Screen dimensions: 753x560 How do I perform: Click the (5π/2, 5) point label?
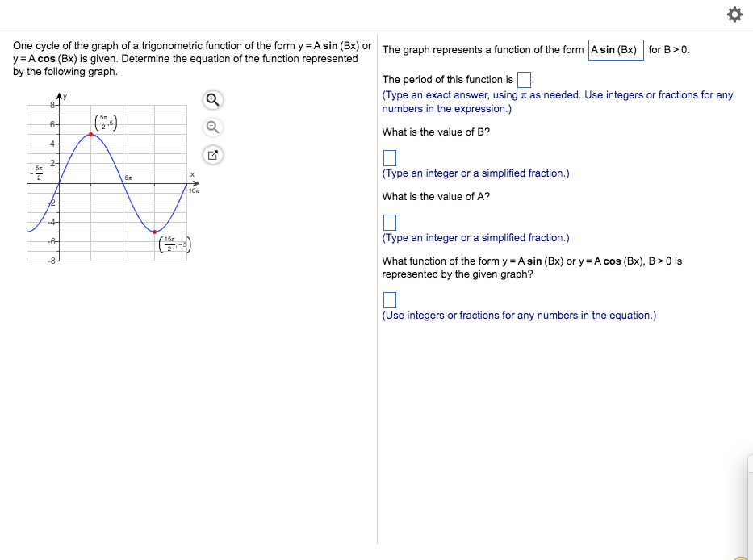(105, 121)
